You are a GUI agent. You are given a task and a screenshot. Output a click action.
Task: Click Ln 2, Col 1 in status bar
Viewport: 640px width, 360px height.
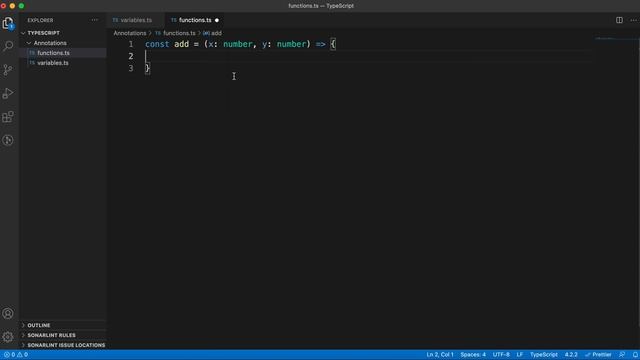click(440, 355)
